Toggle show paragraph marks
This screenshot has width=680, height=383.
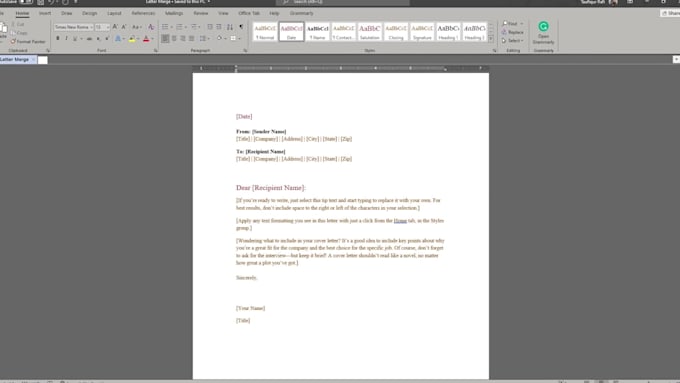(241, 27)
